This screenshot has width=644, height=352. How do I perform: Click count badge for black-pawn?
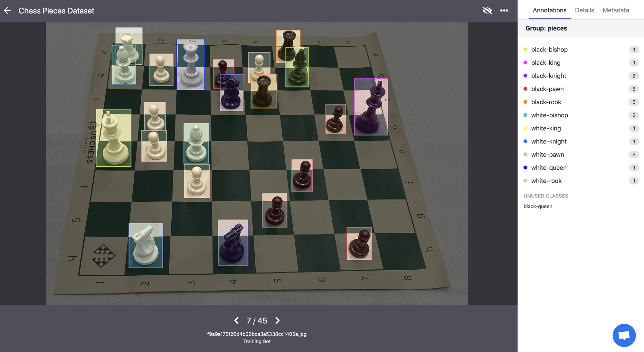tap(633, 89)
